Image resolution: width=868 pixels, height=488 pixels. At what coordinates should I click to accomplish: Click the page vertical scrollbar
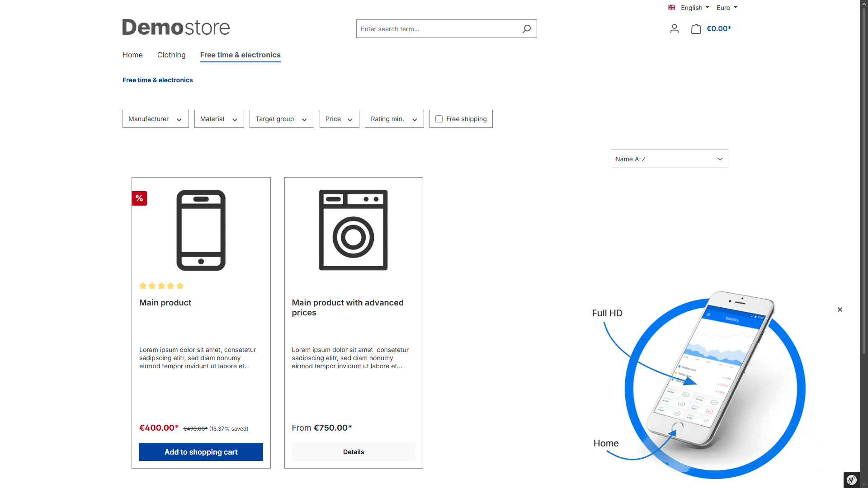pyautogui.click(x=864, y=181)
